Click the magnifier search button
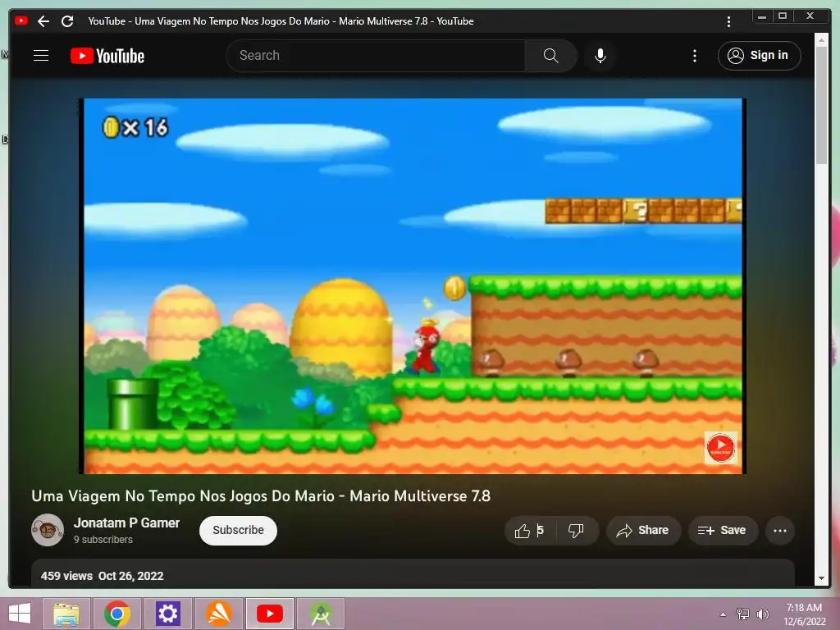This screenshot has height=630, width=840. (550, 56)
